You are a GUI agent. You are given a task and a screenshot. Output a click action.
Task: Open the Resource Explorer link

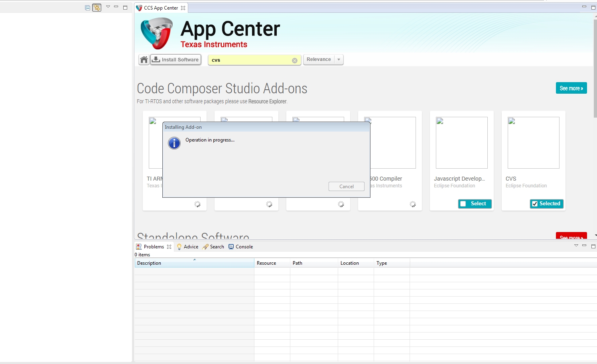point(267,102)
